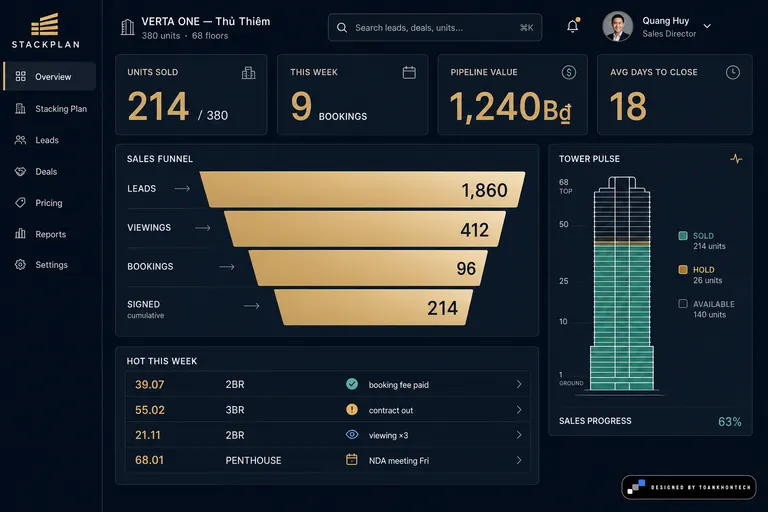Click the arrow next to Viewings funnel label
The image size is (768, 512).
[202, 228]
